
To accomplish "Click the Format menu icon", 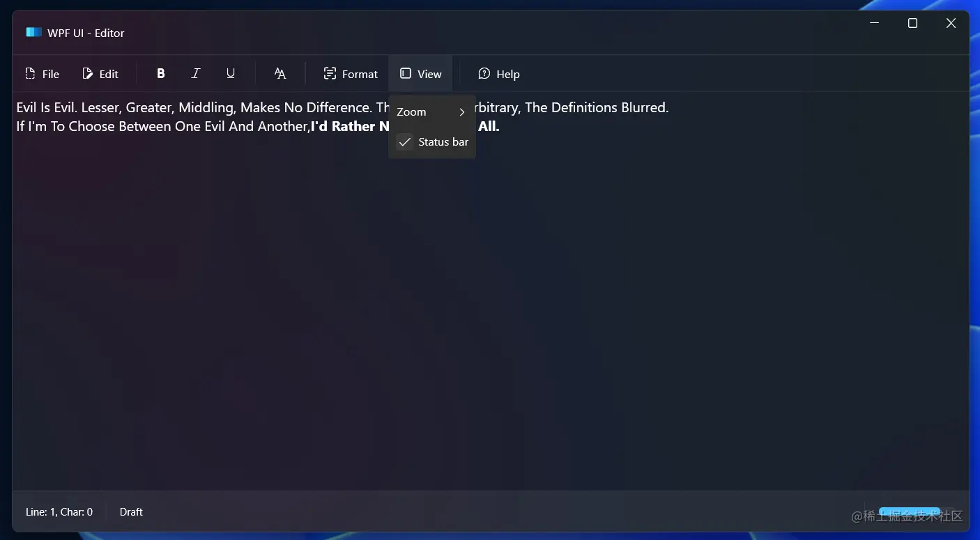I will pos(330,73).
